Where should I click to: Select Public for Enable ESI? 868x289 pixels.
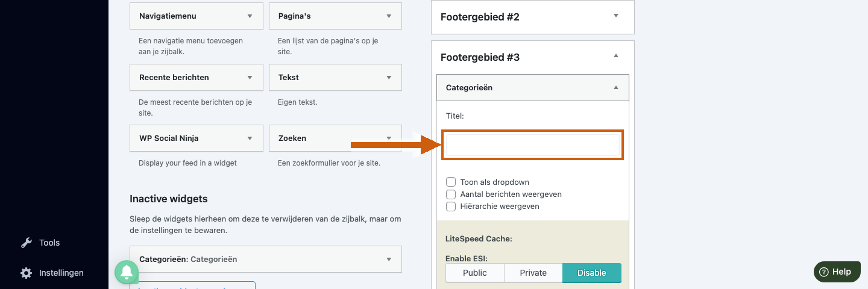click(475, 273)
